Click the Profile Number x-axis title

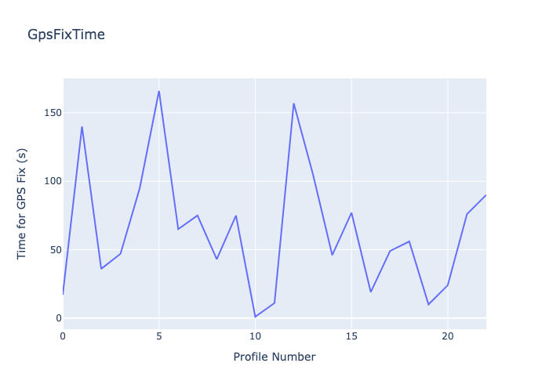[x=274, y=357]
